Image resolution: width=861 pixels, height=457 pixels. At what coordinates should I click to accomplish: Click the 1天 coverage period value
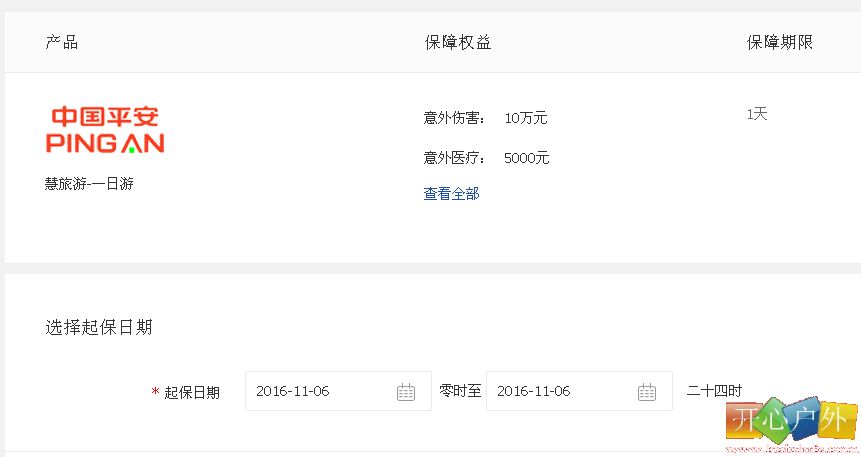(757, 114)
